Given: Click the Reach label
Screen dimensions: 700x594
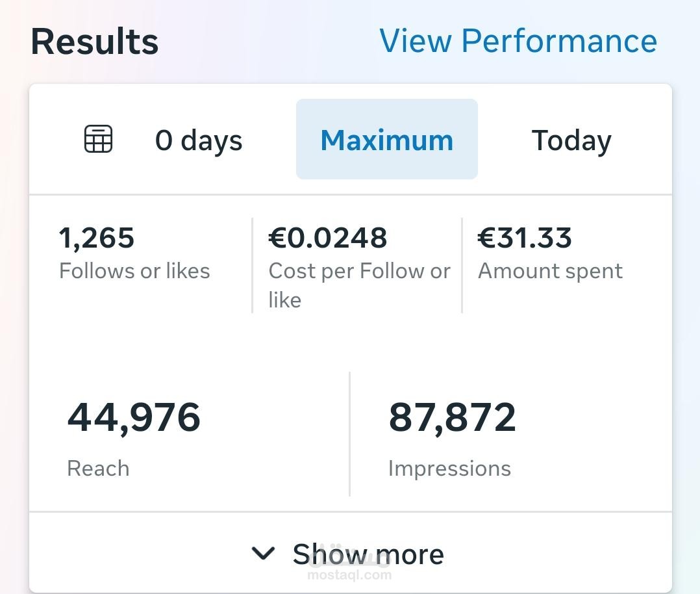Looking at the screenshot, I should coord(98,469).
